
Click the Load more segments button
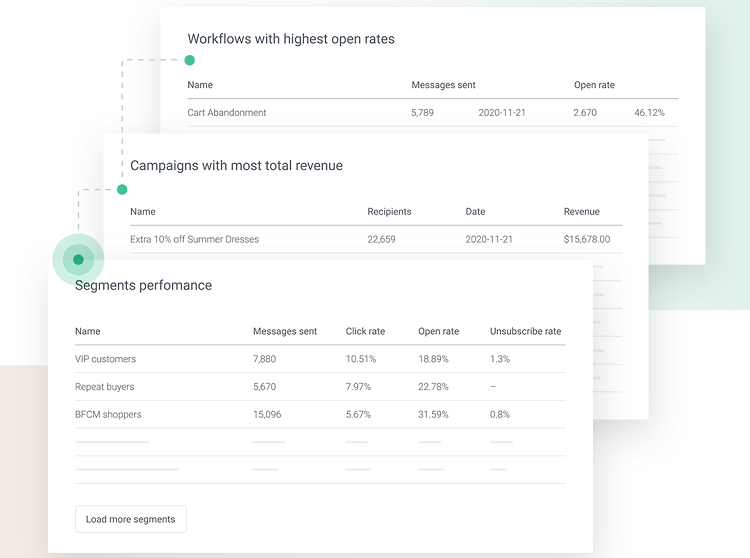point(131,519)
